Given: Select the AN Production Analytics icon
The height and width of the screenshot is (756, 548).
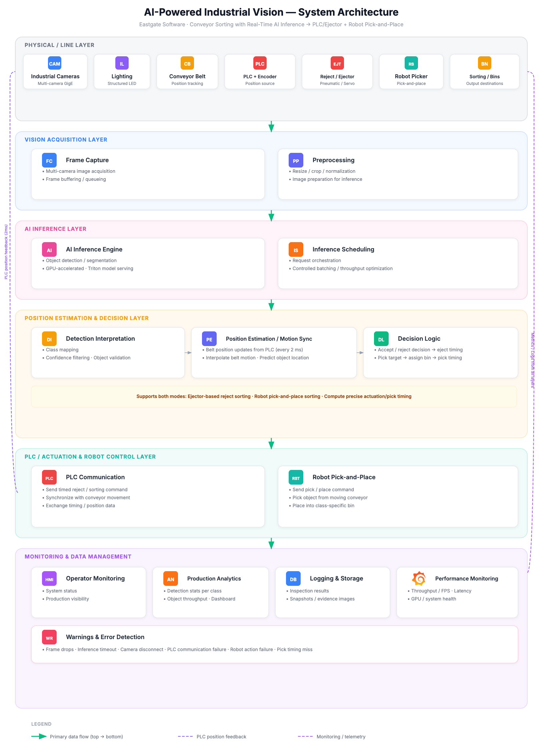Looking at the screenshot, I should (170, 579).
